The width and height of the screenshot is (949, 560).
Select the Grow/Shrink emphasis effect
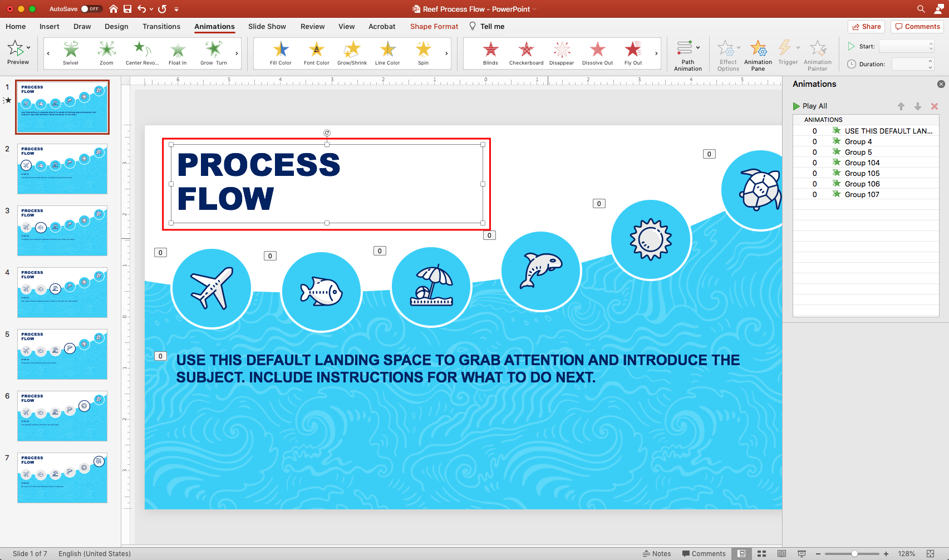tap(352, 53)
